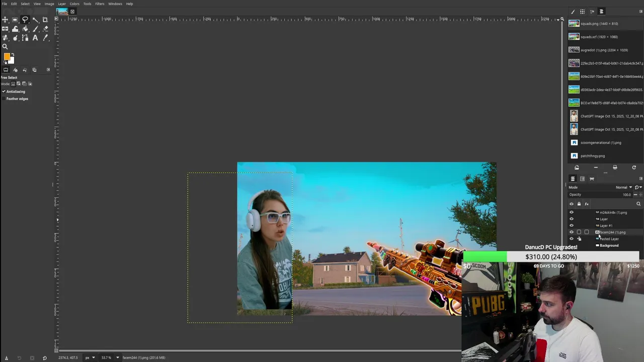Select the Background layer
The image size is (644, 362).
tap(609, 245)
